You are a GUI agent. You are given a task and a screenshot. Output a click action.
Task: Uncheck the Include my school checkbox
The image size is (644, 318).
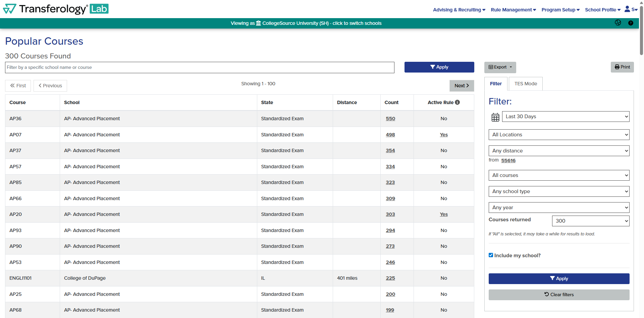click(x=491, y=255)
